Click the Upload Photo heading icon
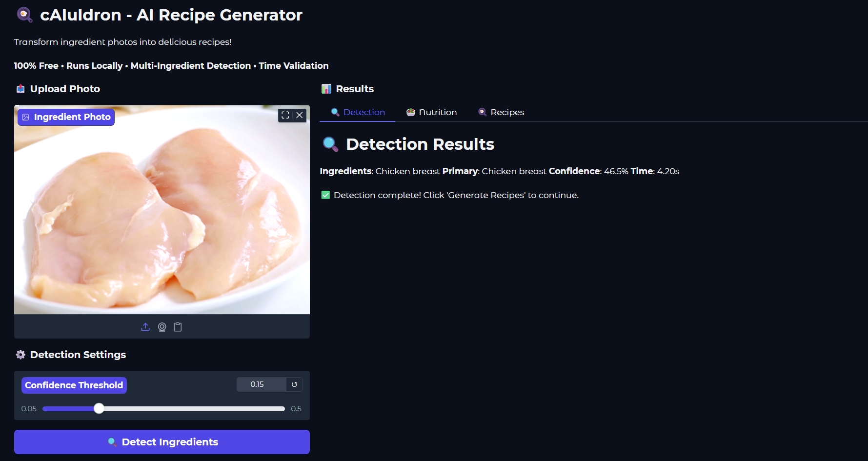The image size is (868, 461). 20,89
